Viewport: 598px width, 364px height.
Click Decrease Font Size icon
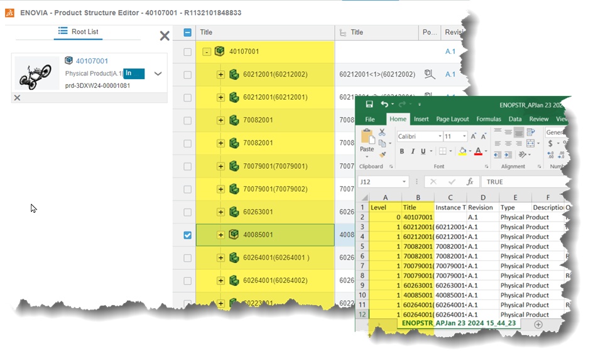484,136
